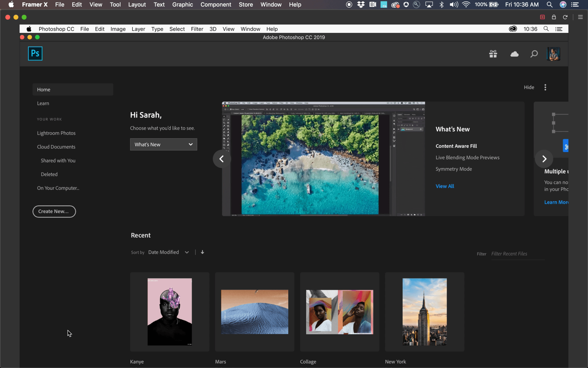
Task: Open Dropbox icon in macOS menu bar
Action: coord(361,5)
